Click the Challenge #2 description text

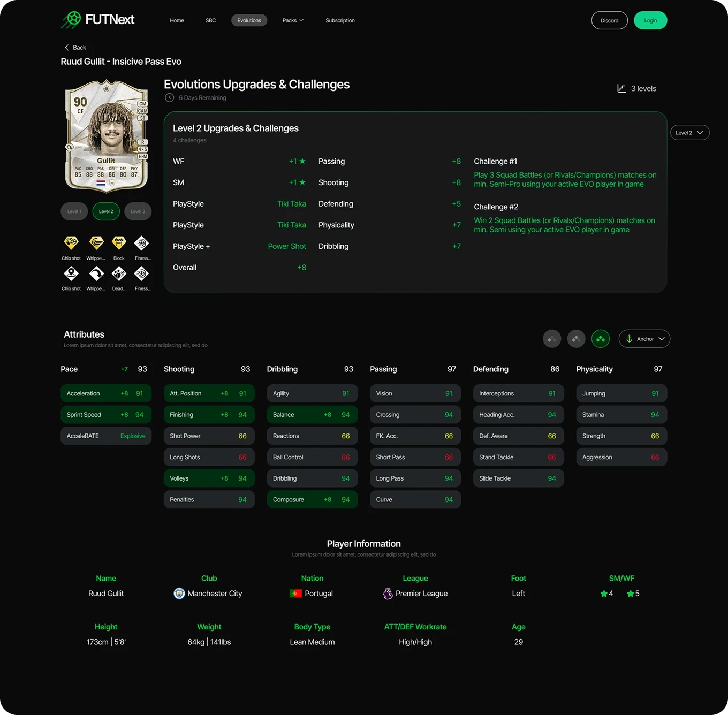tap(564, 225)
